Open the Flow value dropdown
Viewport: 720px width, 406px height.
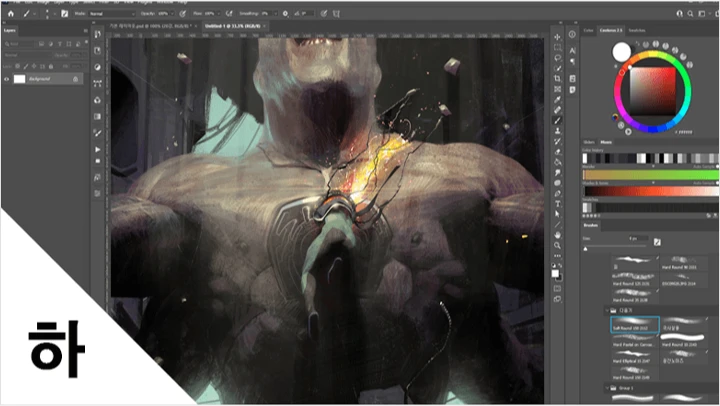click(218, 14)
